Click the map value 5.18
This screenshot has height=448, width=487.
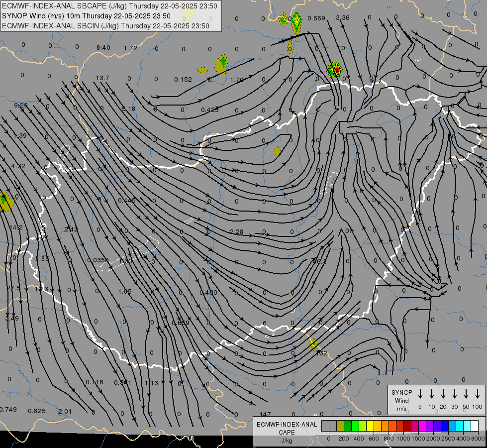click(128, 109)
